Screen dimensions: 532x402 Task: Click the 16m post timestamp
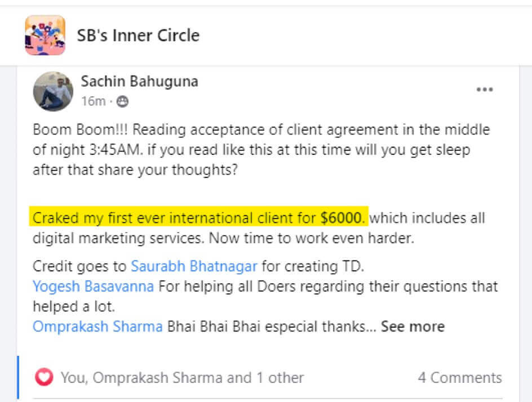(x=93, y=101)
